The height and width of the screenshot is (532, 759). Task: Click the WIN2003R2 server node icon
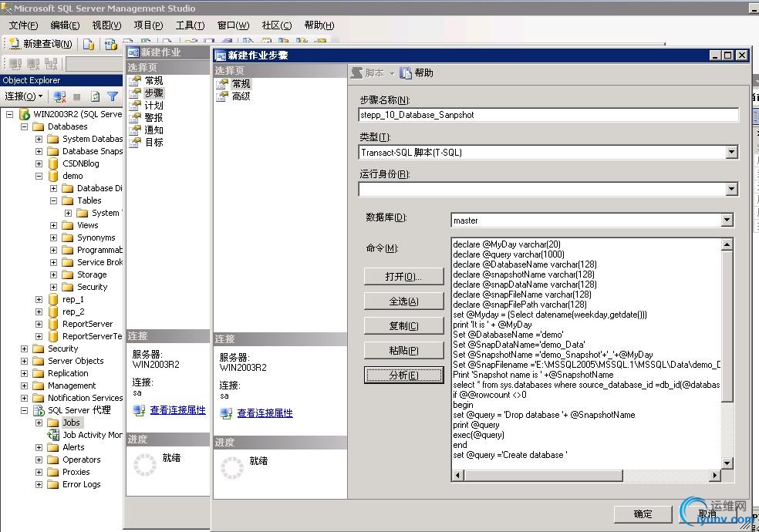coord(24,114)
